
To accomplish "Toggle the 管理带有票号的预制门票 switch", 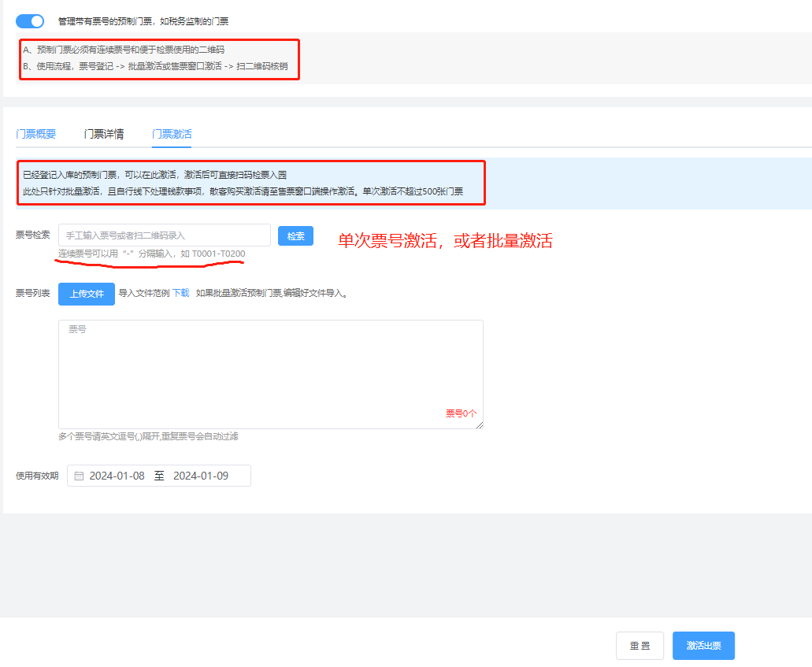I will (30, 21).
